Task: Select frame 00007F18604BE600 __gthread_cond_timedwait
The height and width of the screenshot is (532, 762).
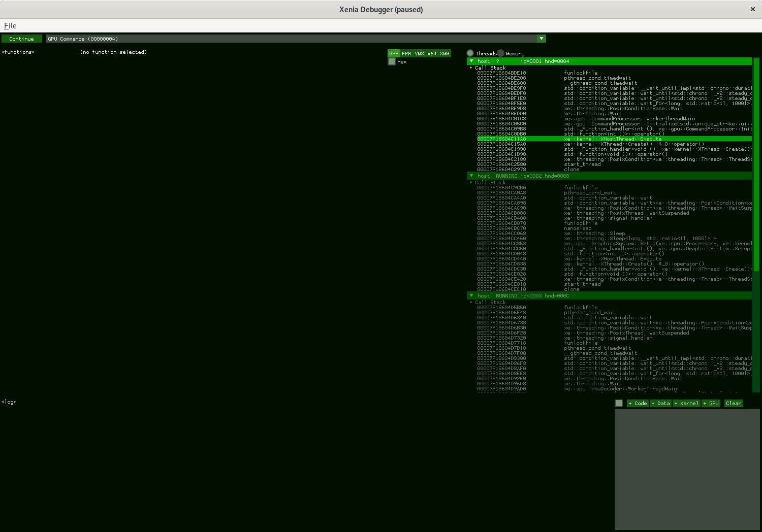Action: 614,83
